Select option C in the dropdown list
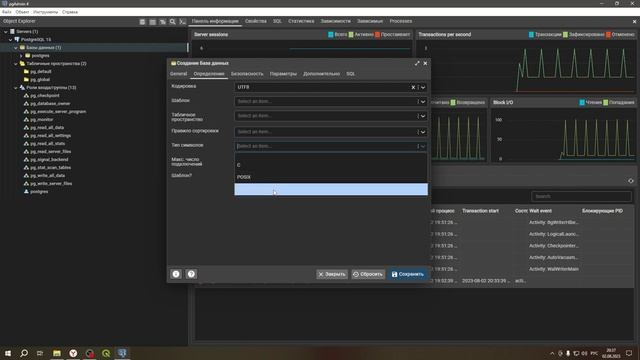Image resolution: width=640 pixels, height=360 pixels. click(x=331, y=165)
